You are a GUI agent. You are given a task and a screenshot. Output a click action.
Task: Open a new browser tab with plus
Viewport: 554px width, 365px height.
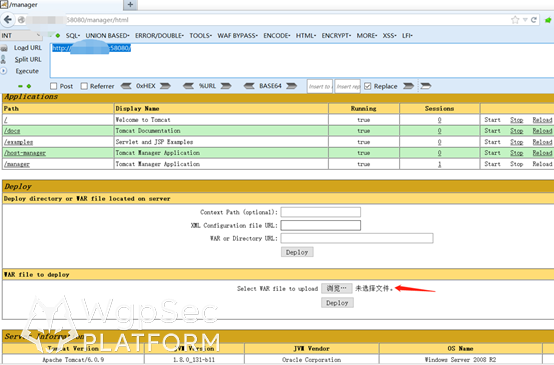click(130, 5)
